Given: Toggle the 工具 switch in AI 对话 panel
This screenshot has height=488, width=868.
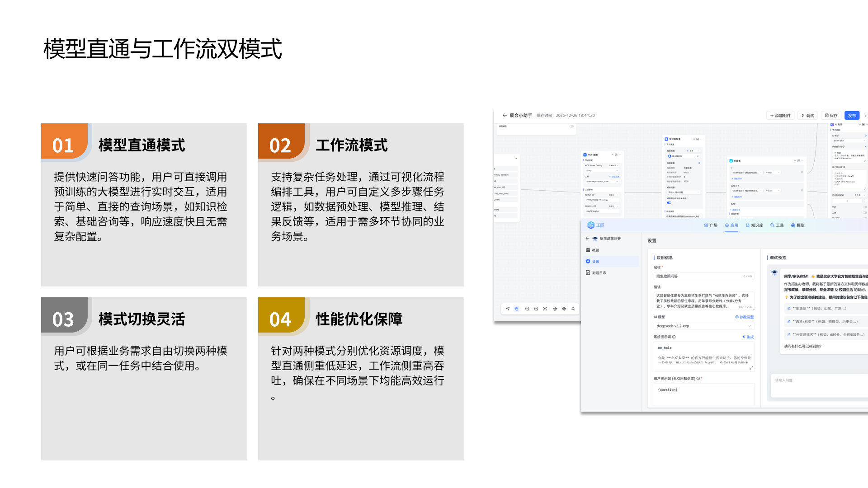Looking at the screenshot, I should (864, 212).
